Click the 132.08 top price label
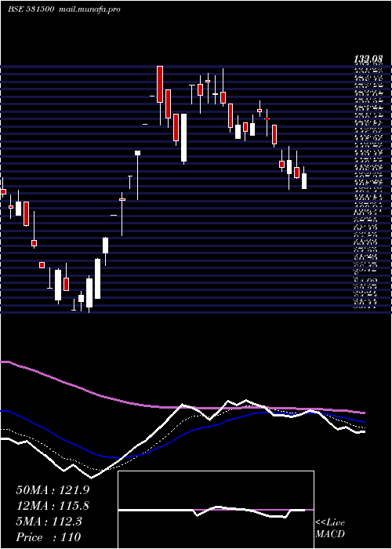Viewport: 392px width, 549px height. point(368,59)
